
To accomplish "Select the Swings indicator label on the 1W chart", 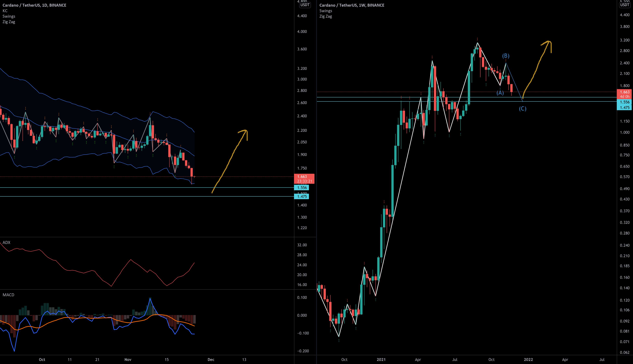I will coord(326,11).
